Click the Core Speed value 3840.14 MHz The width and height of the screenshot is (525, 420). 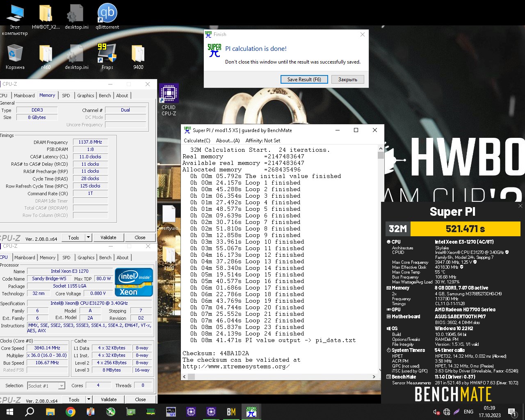pyautogui.click(x=47, y=348)
